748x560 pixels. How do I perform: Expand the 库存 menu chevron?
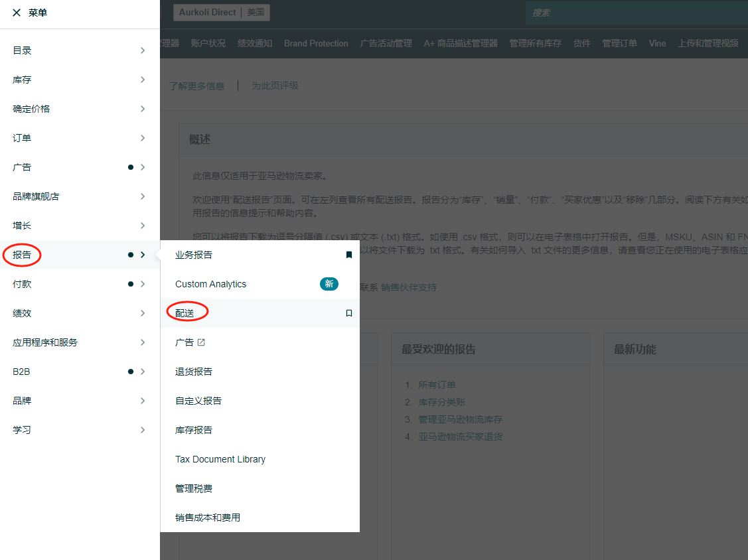pyautogui.click(x=143, y=80)
